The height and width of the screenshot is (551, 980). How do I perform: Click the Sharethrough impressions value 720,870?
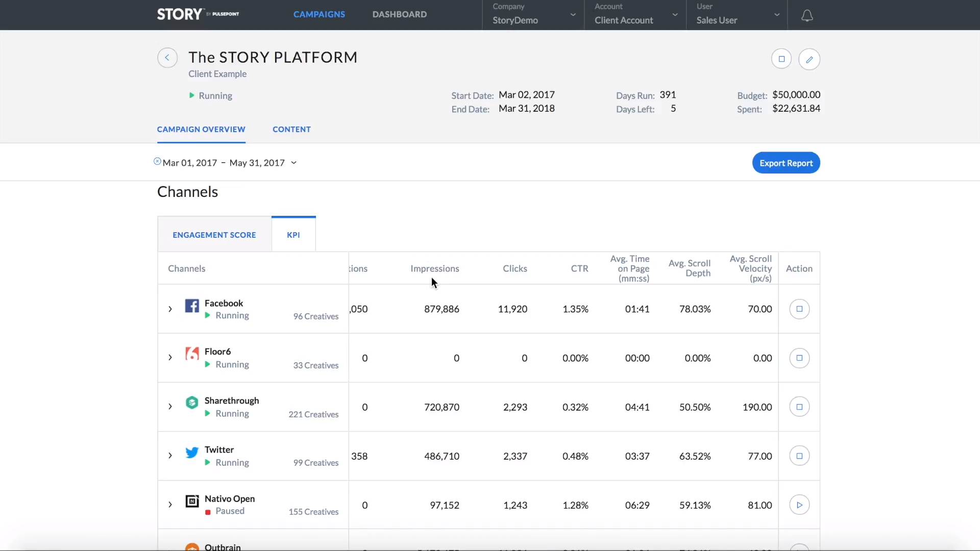[442, 407]
